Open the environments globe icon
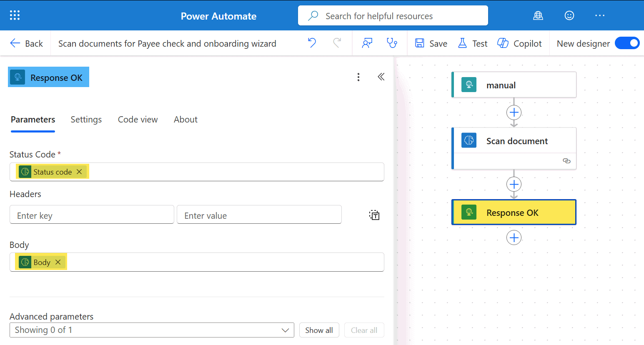Image resolution: width=644 pixels, height=345 pixels. pyautogui.click(x=538, y=15)
